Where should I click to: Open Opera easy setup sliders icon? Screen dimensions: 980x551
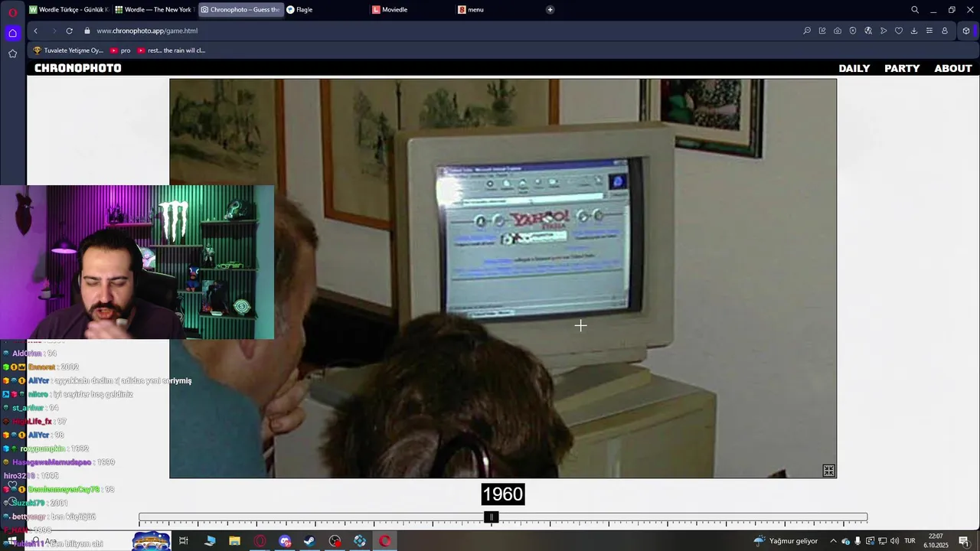tap(929, 31)
